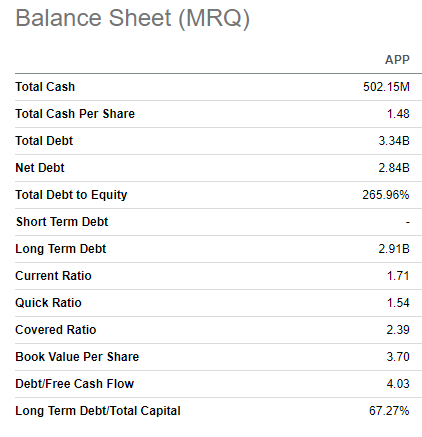Click the Total Debt label
The width and height of the screenshot is (422, 437).
click(44, 141)
